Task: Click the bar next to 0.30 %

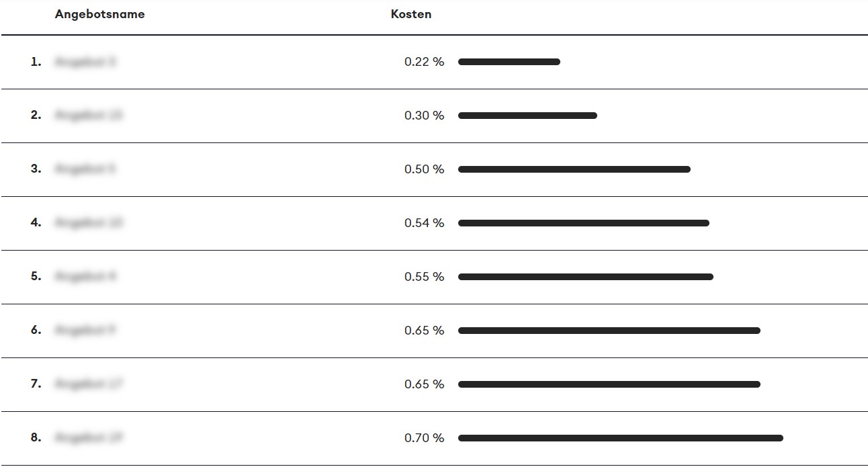Action: tap(527, 116)
